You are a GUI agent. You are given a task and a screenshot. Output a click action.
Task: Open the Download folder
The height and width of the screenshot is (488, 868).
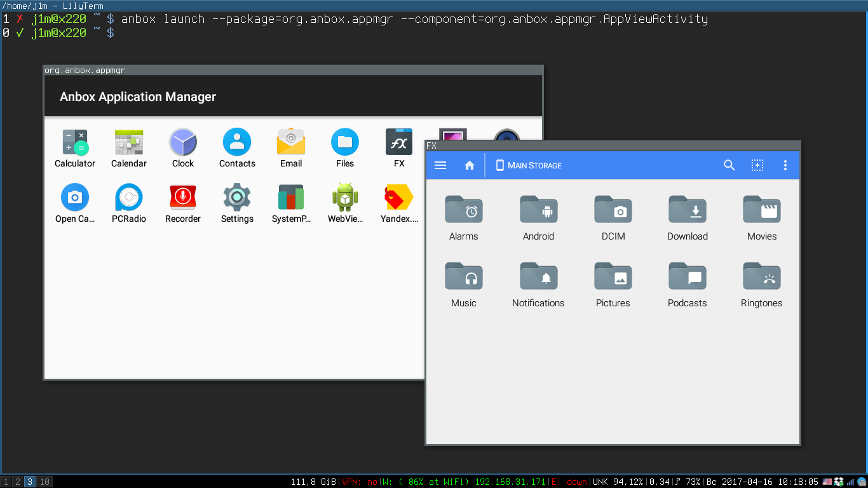tap(688, 218)
